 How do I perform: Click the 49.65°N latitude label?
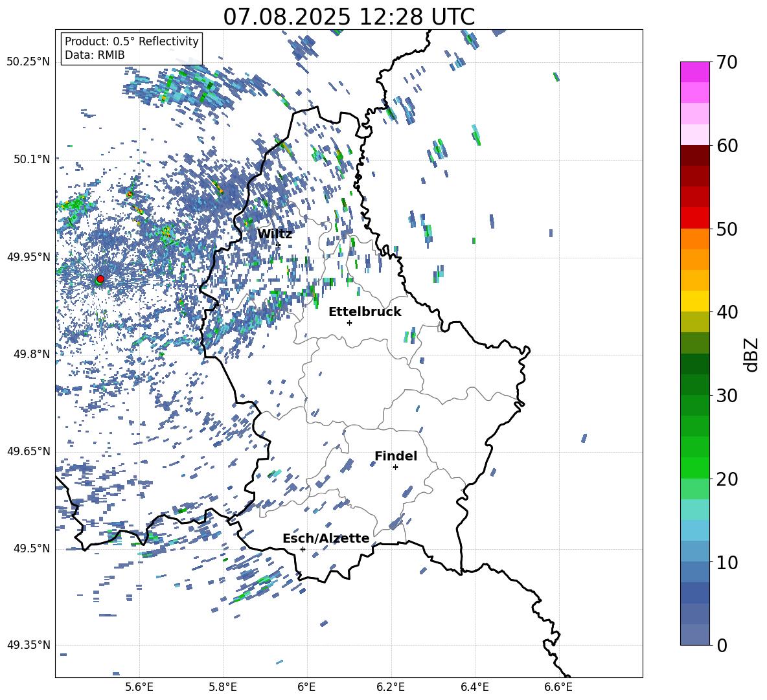coord(28,451)
